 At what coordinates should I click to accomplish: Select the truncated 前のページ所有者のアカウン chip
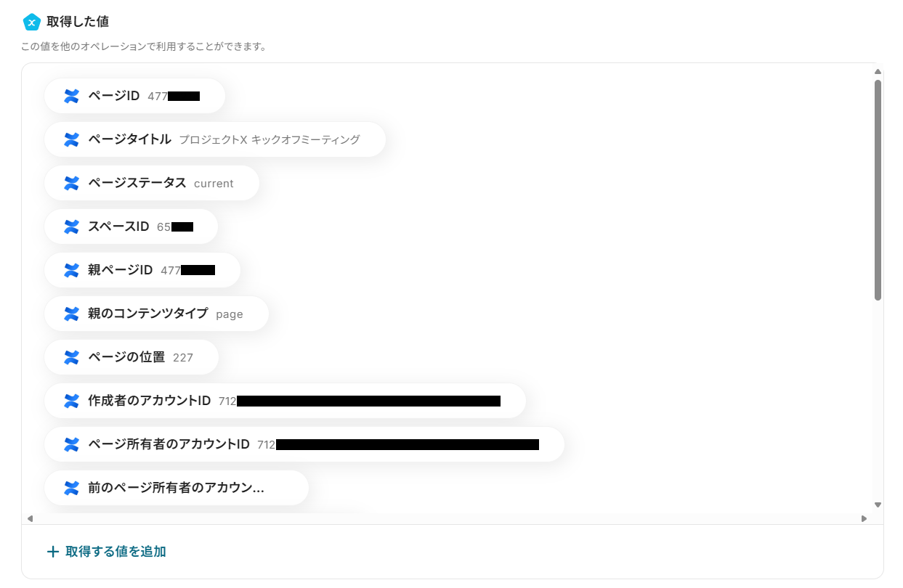[177, 488]
